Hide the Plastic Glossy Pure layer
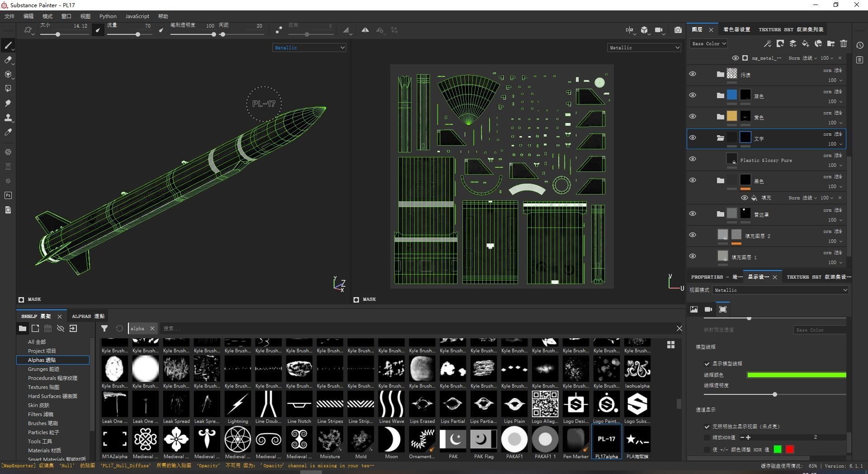The height and width of the screenshot is (474, 868). point(692,159)
